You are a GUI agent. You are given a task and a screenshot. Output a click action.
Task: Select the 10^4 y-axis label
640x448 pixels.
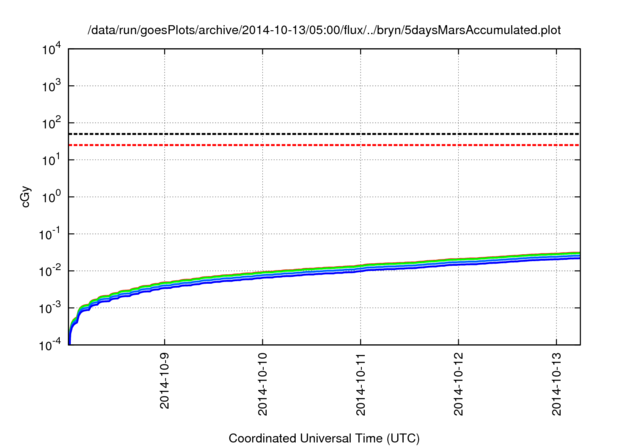click(x=51, y=50)
